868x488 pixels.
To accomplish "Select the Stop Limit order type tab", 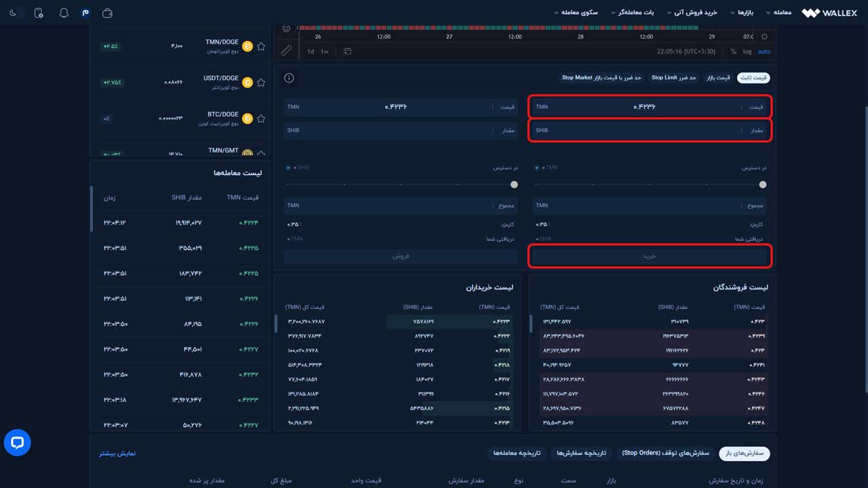I will 673,78.
